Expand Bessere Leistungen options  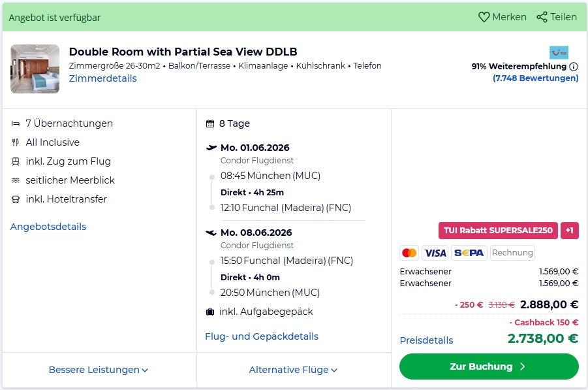pyautogui.click(x=99, y=370)
